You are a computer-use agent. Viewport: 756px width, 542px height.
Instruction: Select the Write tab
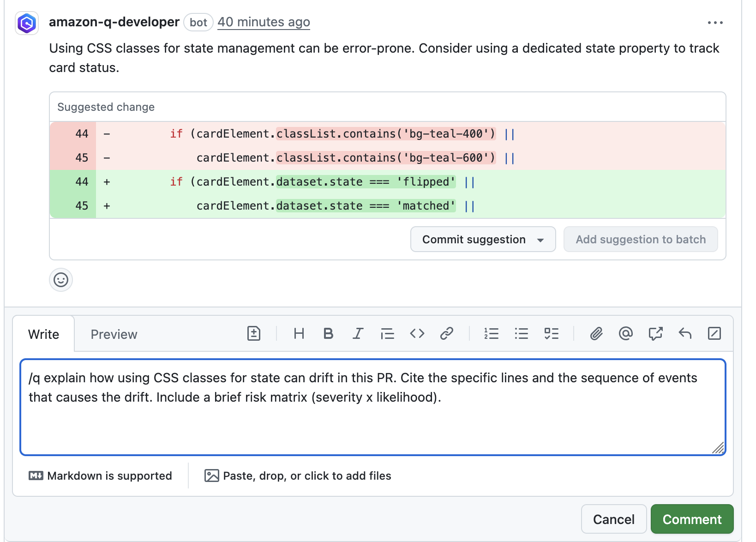click(43, 334)
